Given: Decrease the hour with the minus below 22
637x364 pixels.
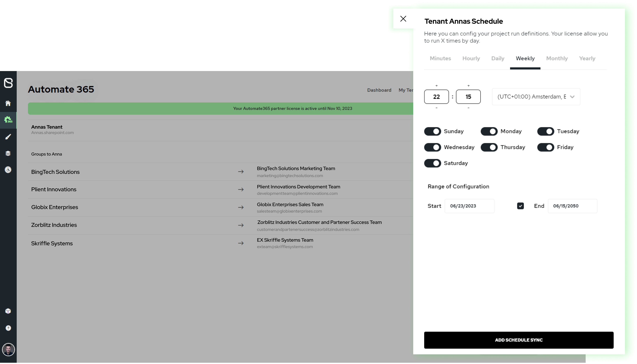Looking at the screenshot, I should 437,108.
